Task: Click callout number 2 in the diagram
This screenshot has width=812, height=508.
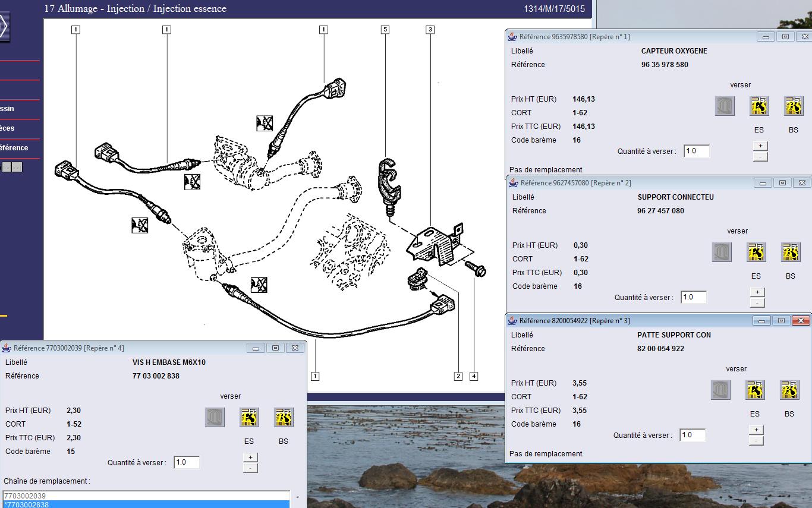Action: click(x=458, y=376)
